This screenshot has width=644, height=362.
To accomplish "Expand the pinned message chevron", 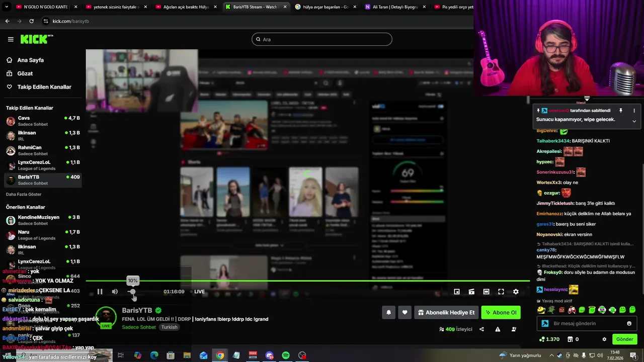I will [x=634, y=121].
